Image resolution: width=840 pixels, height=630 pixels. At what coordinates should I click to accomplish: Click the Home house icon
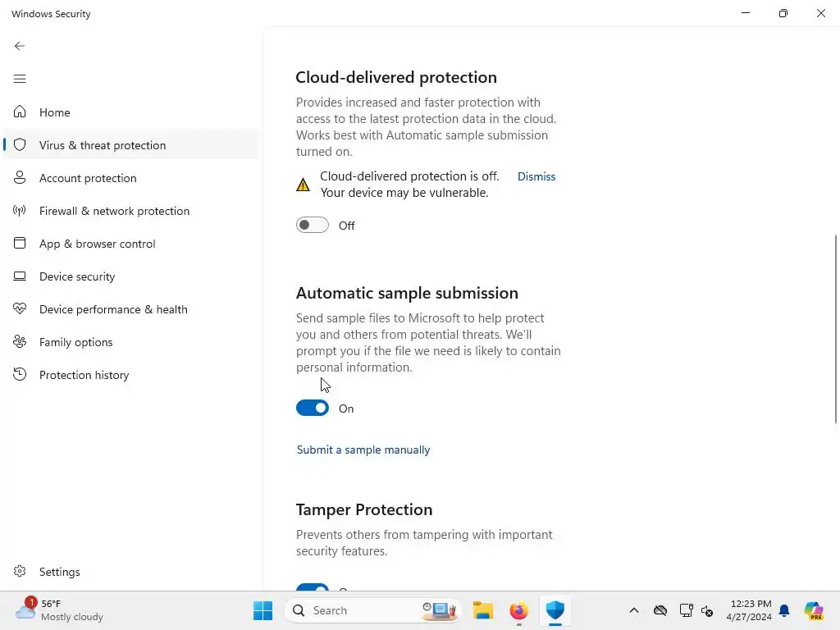[x=20, y=112]
